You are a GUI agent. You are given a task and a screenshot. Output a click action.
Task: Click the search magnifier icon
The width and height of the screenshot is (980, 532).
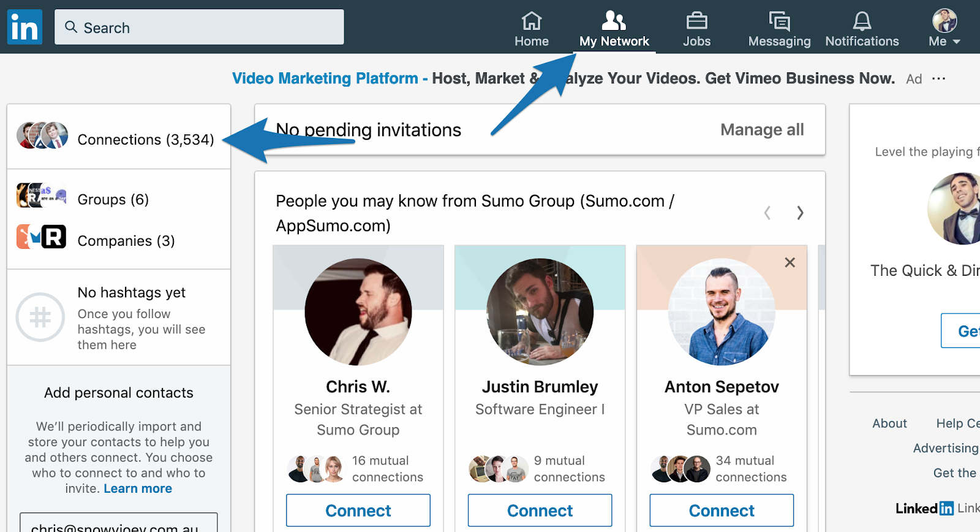click(x=71, y=27)
